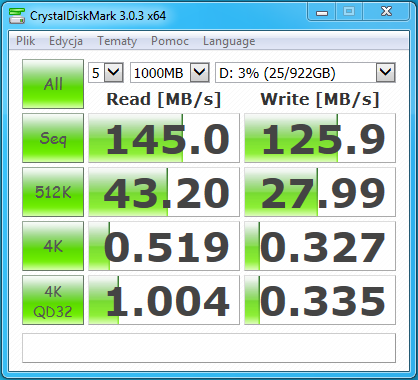Minimize the CrystalDiskMark window

322,13
